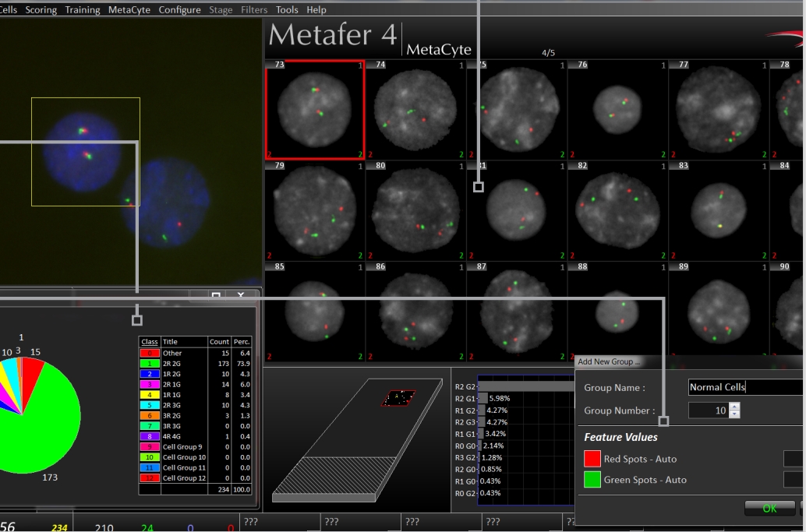Select cell thumbnail 77
806x532 pixels.
pos(718,109)
